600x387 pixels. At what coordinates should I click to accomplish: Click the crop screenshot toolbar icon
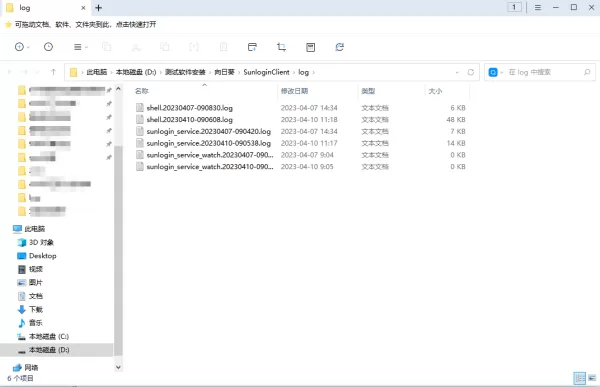281,47
